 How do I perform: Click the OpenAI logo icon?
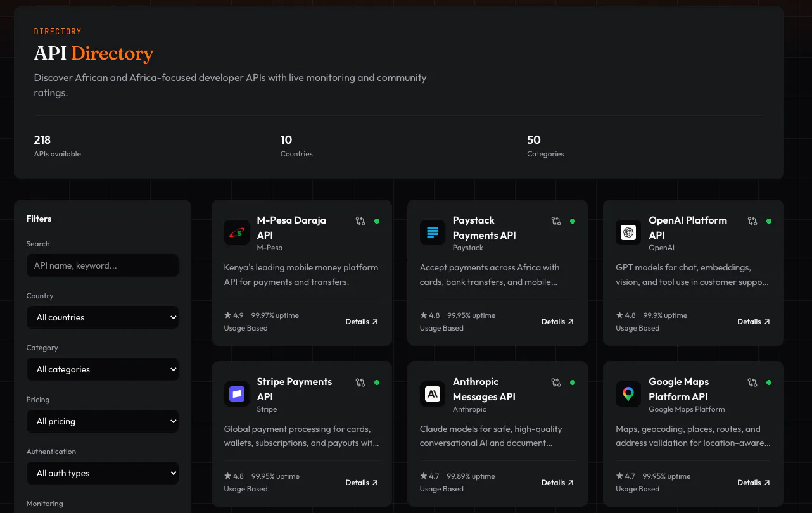tap(628, 232)
